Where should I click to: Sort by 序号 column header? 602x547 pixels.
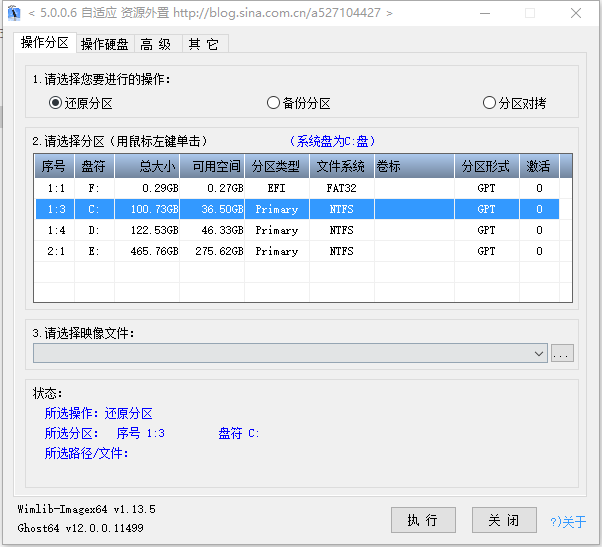(x=54, y=166)
